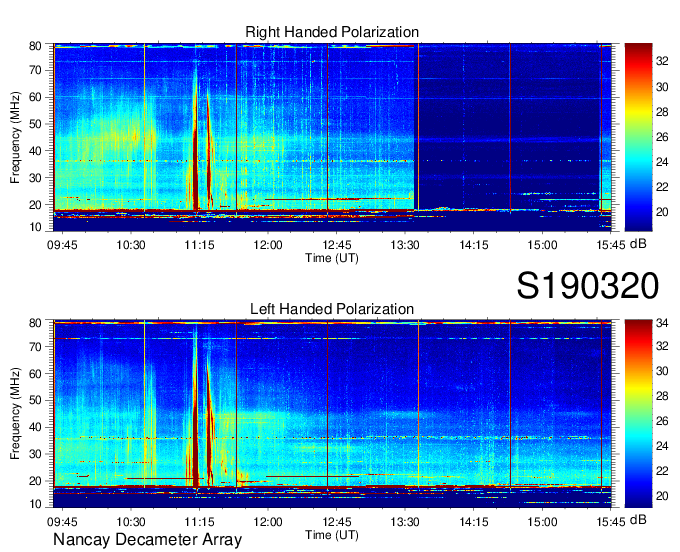The width and height of the screenshot is (680, 552).
Task: Click "14:15" time tick under Right Handed plot
Action: click(474, 245)
